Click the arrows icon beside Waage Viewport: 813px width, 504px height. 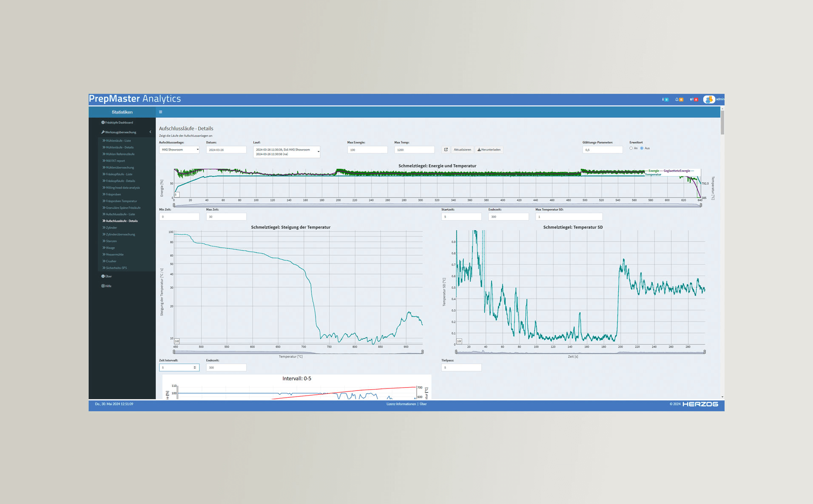(x=104, y=248)
